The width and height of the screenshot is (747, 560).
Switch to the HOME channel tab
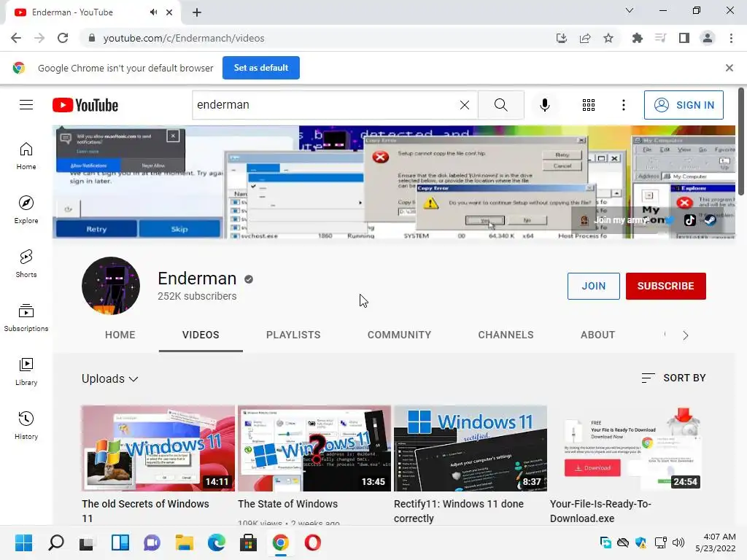(120, 335)
